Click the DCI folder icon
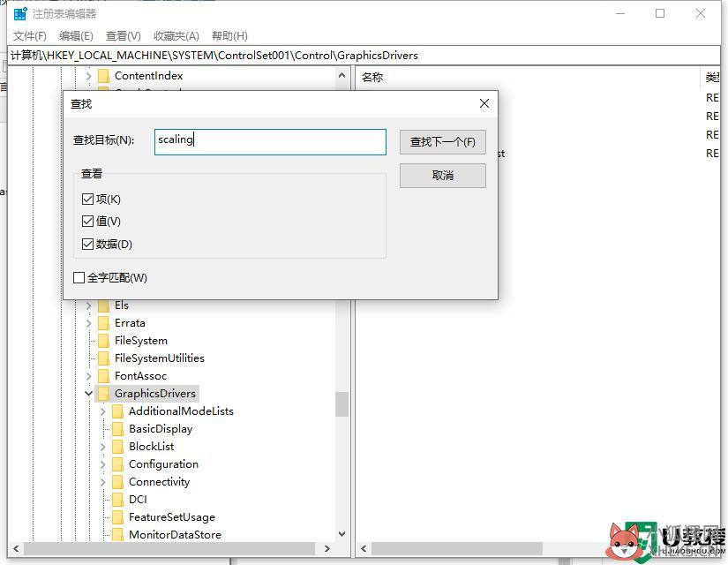The width and height of the screenshot is (728, 565). [x=118, y=500]
